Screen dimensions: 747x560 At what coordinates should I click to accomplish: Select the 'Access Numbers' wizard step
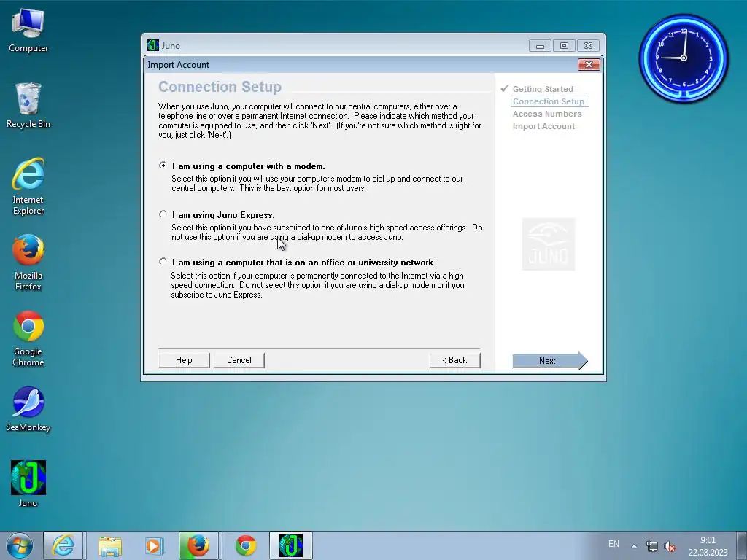point(547,114)
